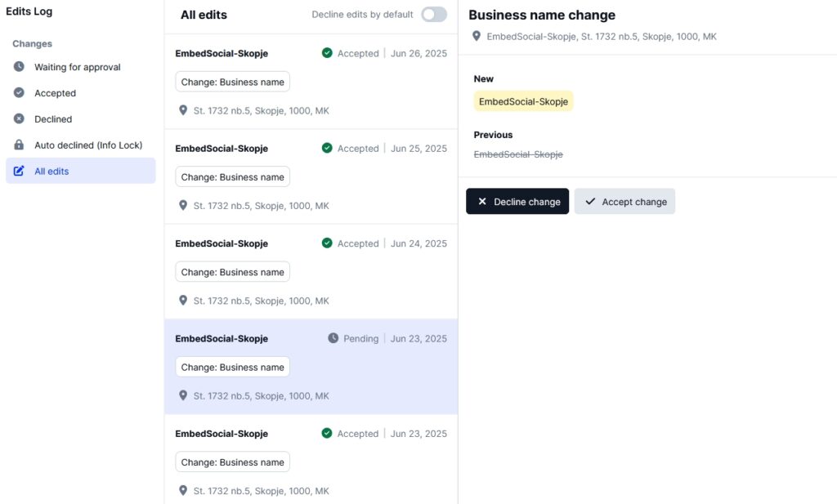Image resolution: width=837 pixels, height=504 pixels.
Task: Select the highlighted Pending edit's business name
Action: click(x=222, y=338)
